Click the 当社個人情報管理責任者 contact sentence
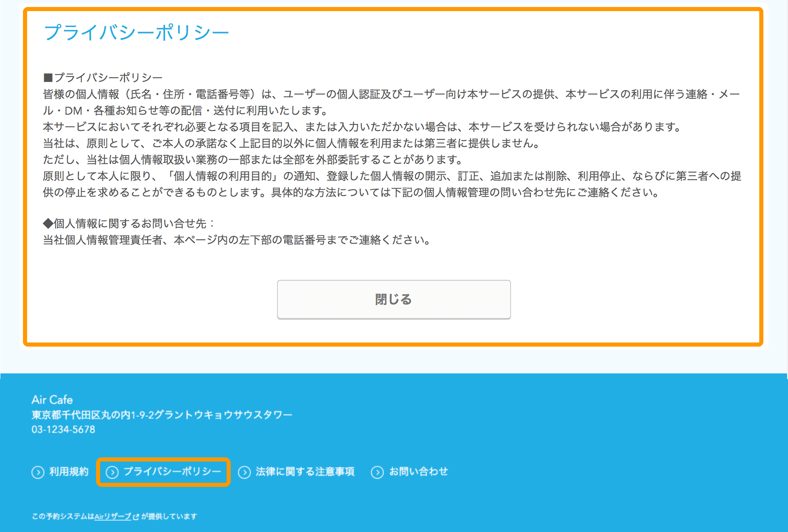Viewport: 788px width, 532px height. click(x=237, y=240)
